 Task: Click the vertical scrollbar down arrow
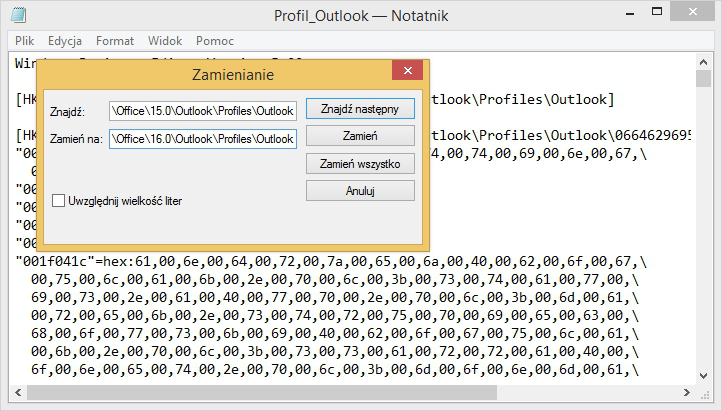point(703,376)
